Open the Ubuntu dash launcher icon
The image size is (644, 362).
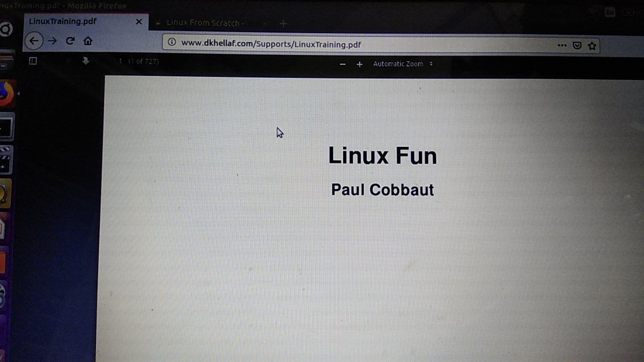click(5, 30)
